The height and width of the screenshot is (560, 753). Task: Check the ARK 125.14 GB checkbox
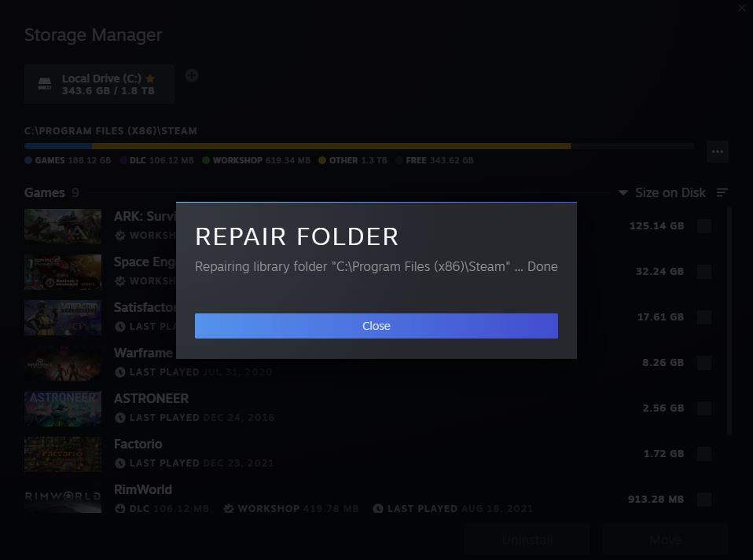click(704, 226)
